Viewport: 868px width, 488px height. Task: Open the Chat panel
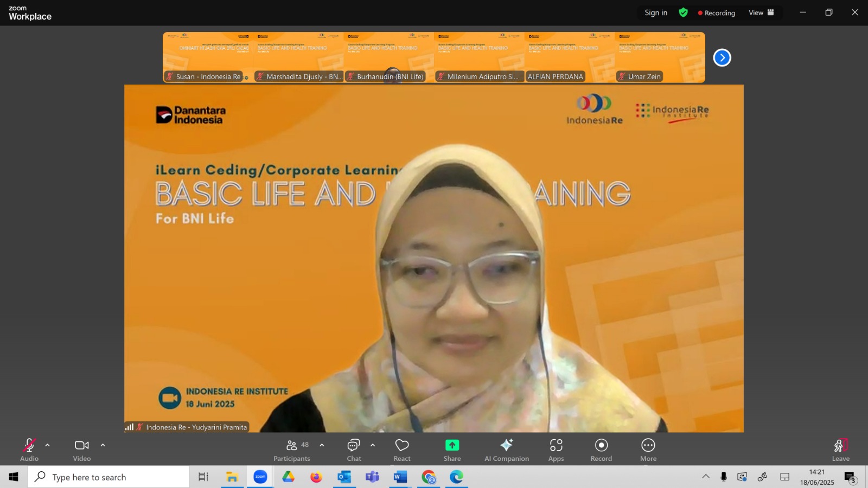point(354,450)
